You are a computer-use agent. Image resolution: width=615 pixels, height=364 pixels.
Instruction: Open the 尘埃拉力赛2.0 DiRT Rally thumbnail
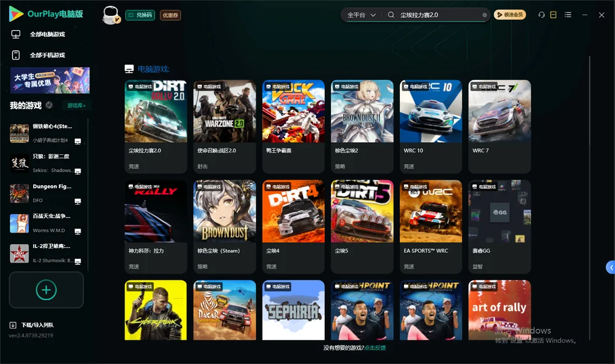click(156, 111)
